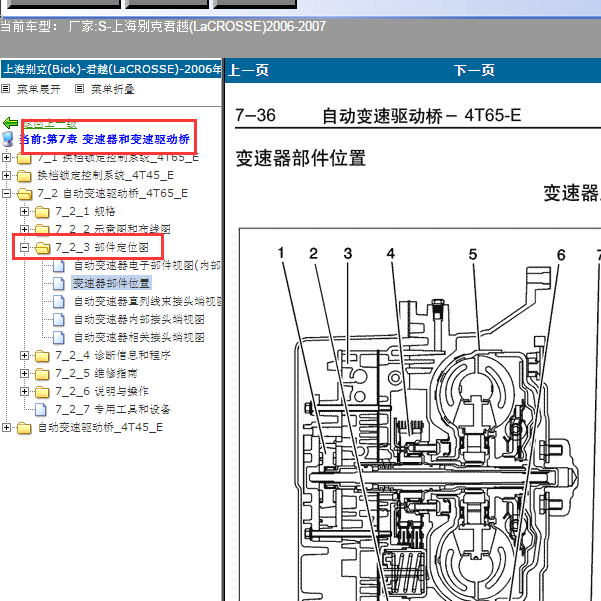Click the 当前:第7章 变速器和变速驱动桥 link

[x=105, y=139]
